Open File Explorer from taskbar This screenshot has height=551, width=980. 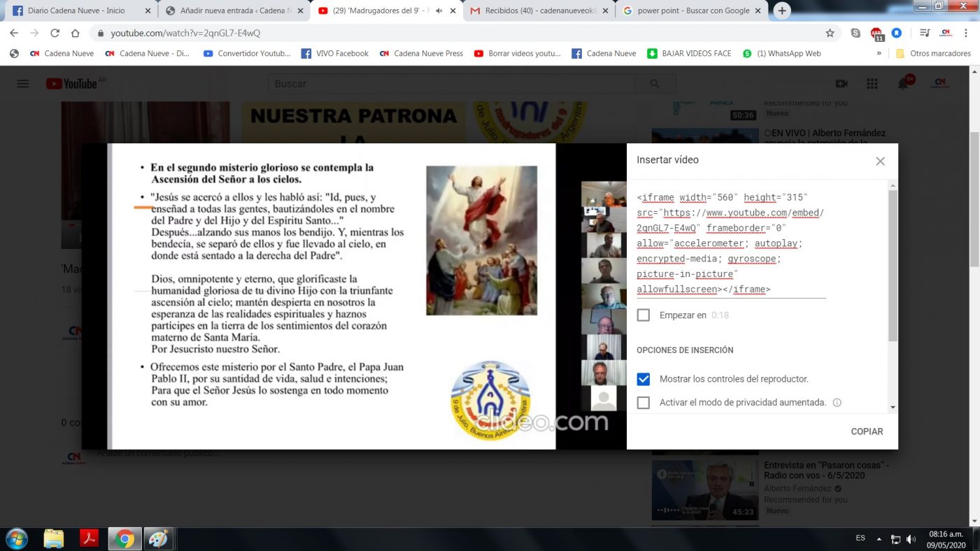[54, 539]
